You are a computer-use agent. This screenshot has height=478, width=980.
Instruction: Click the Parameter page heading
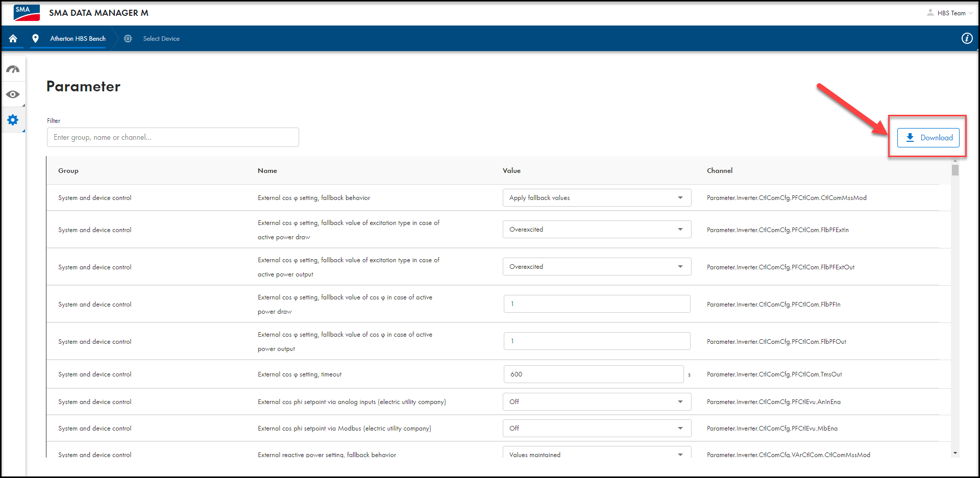83,87
